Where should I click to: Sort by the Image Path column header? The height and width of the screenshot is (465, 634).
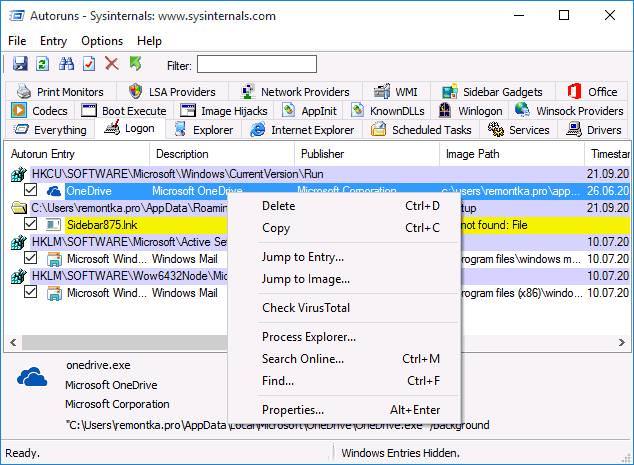pos(512,154)
